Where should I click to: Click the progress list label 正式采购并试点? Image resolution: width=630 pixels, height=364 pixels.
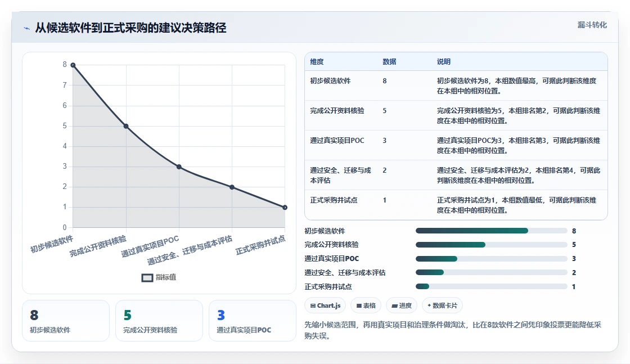328,287
